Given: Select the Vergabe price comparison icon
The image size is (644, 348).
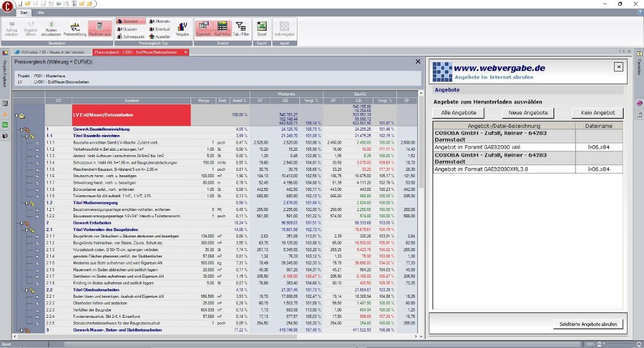Looking at the screenshot, I should [182, 28].
